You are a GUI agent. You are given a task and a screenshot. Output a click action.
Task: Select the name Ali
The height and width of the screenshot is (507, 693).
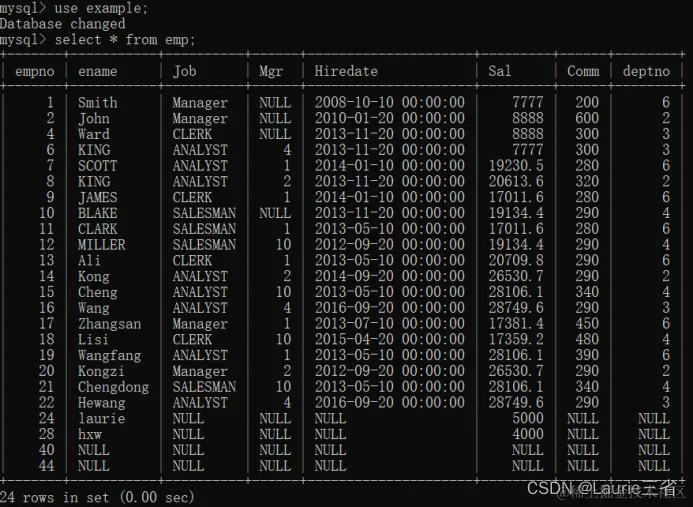click(x=89, y=260)
